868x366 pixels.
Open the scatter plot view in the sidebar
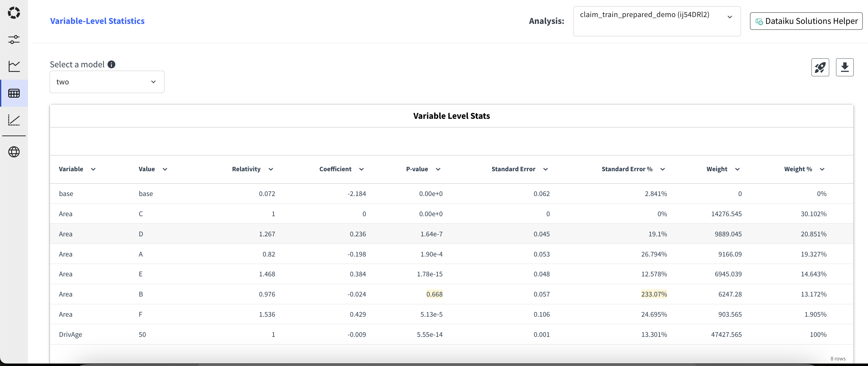tap(14, 120)
